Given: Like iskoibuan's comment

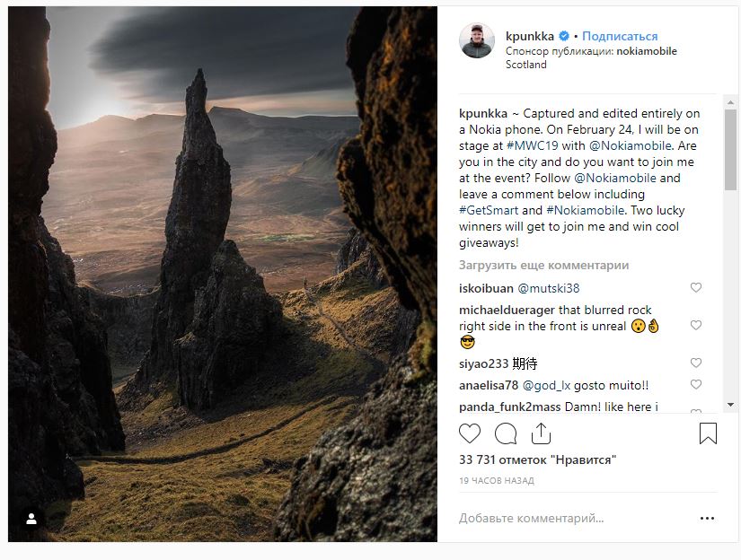Looking at the screenshot, I should (x=695, y=288).
